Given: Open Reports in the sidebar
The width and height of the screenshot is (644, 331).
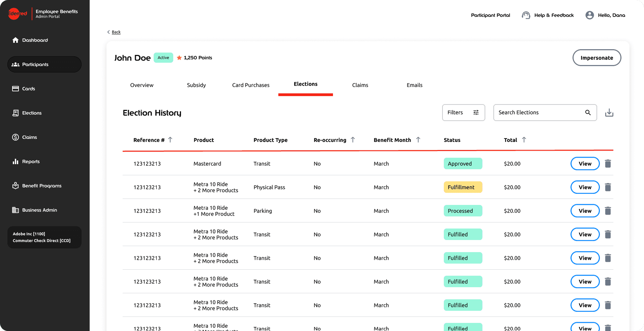Looking at the screenshot, I should pos(44,161).
